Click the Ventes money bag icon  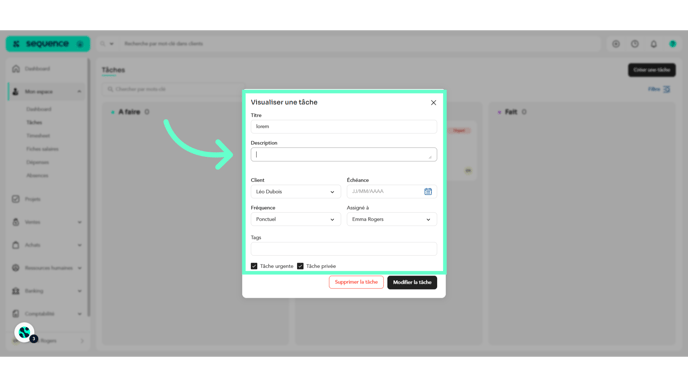click(x=16, y=222)
